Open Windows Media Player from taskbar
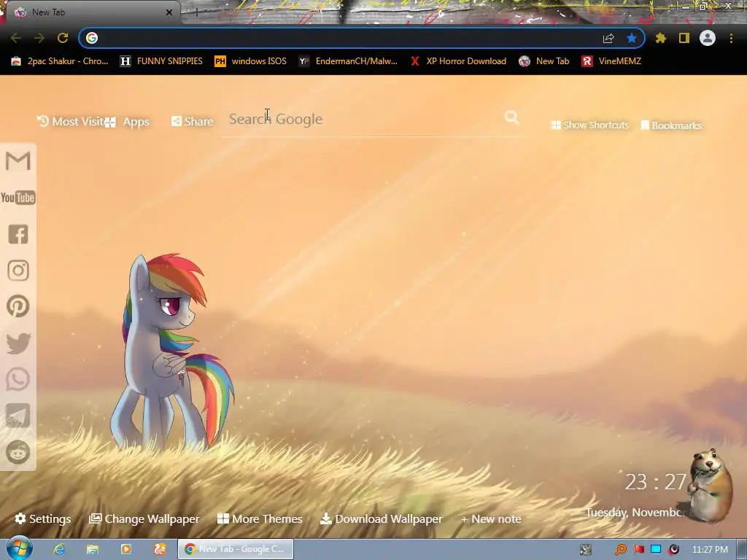Screen dimensions: 747x560 [x=126, y=549]
